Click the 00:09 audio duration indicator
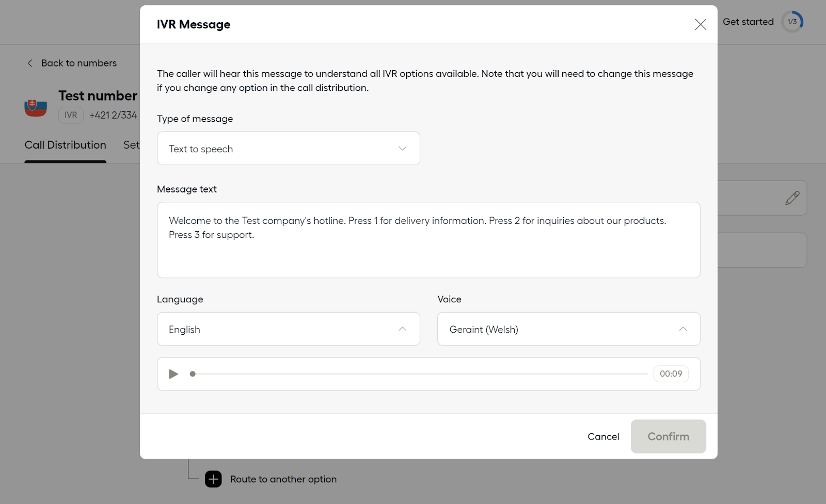 click(671, 374)
